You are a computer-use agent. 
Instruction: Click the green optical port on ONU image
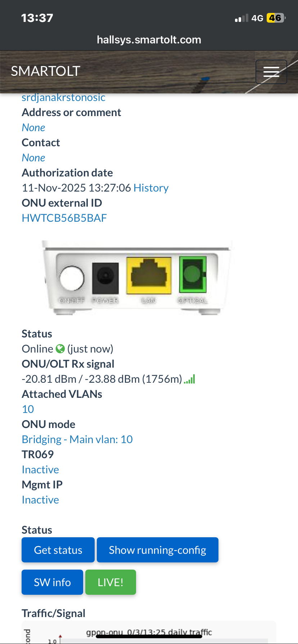point(193,274)
